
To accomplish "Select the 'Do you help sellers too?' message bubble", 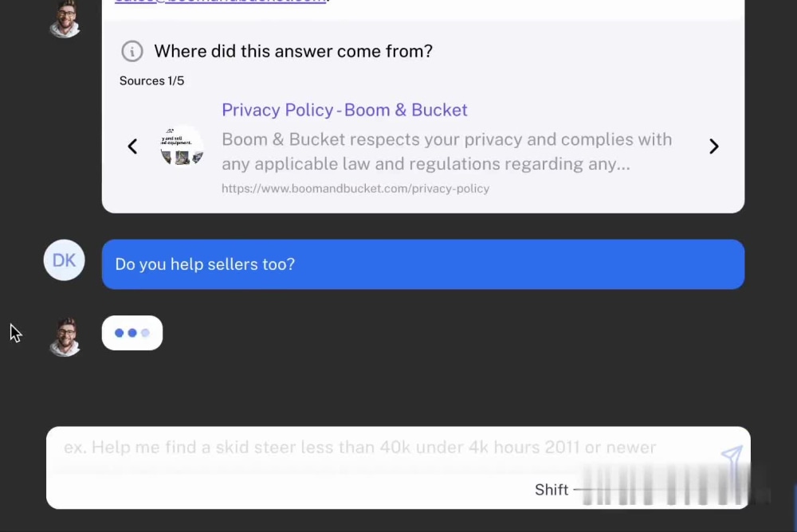I will pyautogui.click(x=423, y=264).
